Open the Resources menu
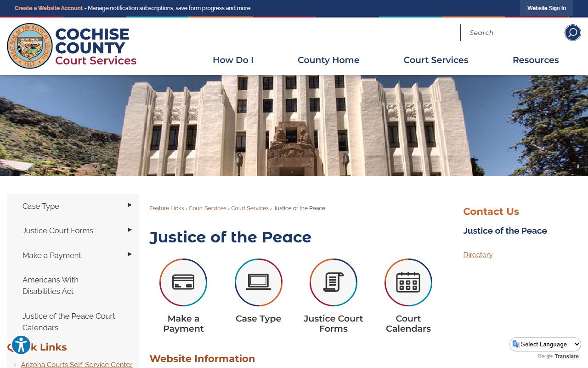This screenshot has height=368, width=588. [536, 60]
